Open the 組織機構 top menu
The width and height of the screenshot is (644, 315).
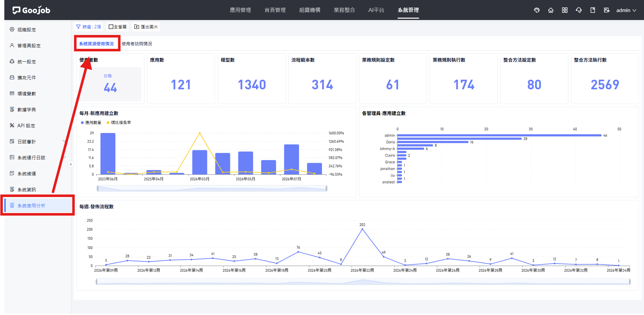[310, 10]
